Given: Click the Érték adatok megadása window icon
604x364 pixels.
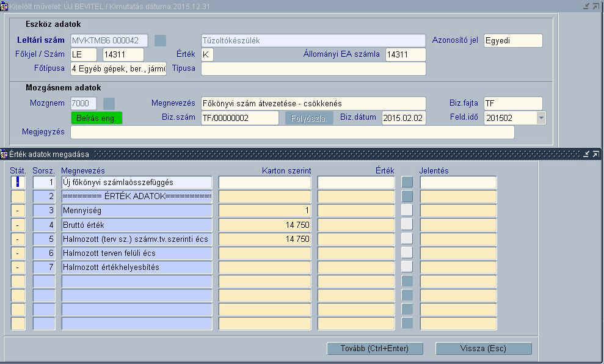Looking at the screenshot, I should point(4,155).
